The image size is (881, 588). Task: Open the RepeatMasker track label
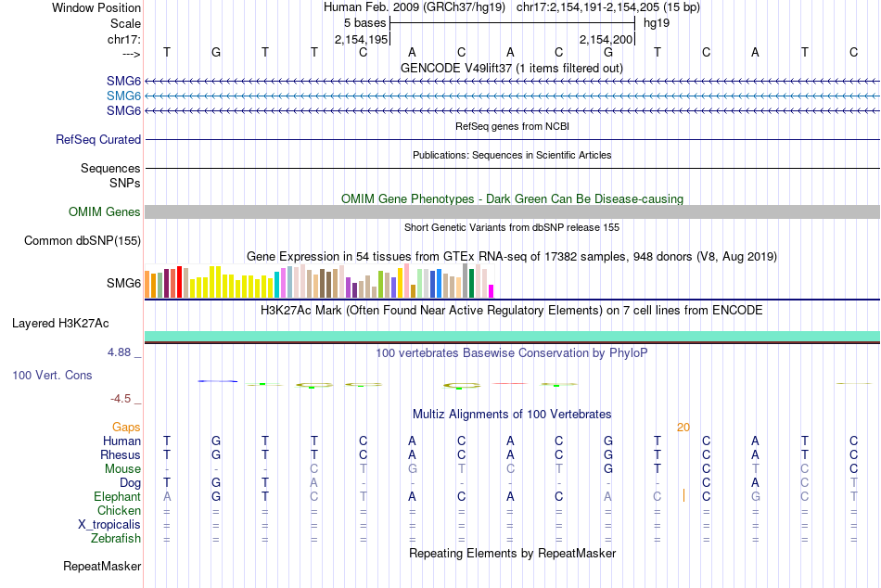[102, 566]
